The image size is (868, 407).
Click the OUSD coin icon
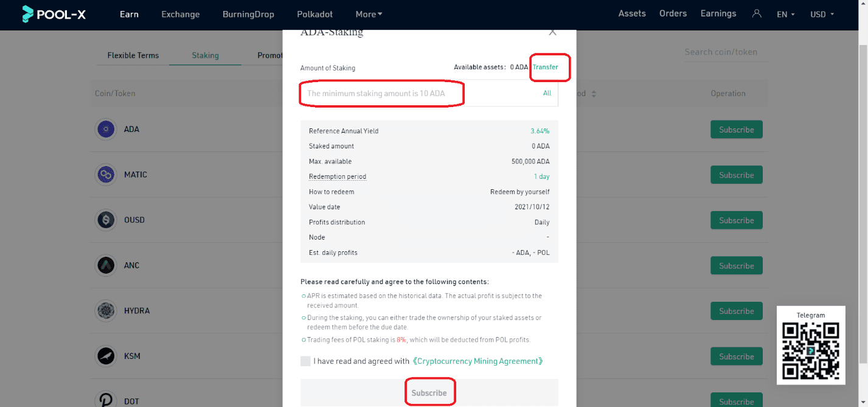click(106, 220)
